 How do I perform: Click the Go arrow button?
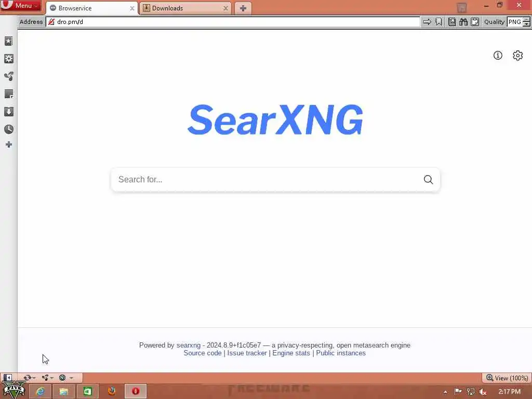[427, 22]
